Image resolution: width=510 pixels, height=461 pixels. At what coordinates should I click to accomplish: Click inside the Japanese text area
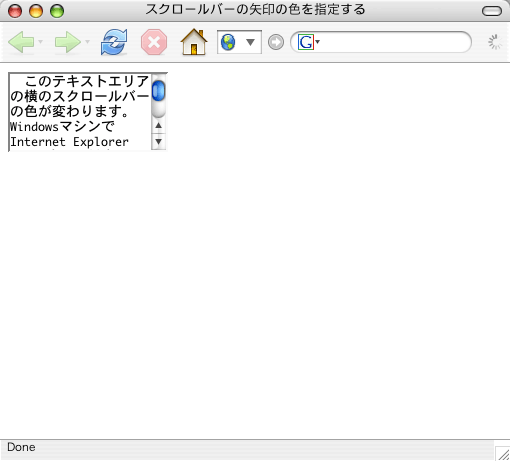(x=80, y=112)
